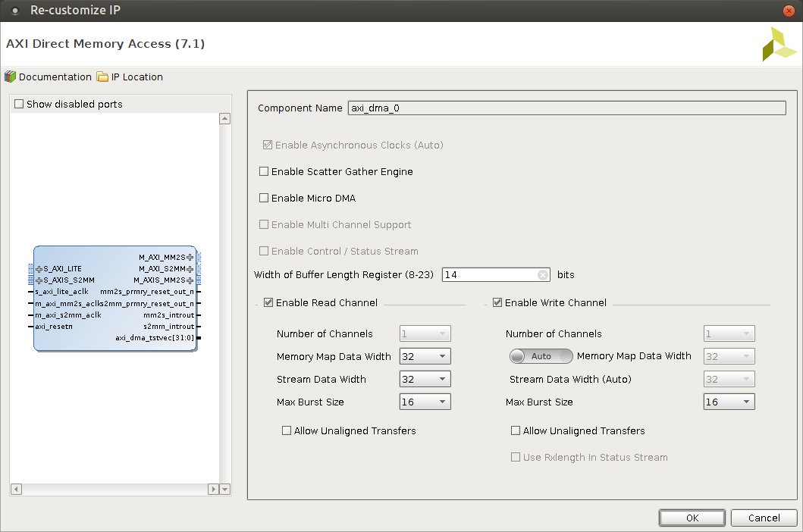
Task: Select the mm2s_prmry_reset_out_n port
Action: [x=147, y=291]
